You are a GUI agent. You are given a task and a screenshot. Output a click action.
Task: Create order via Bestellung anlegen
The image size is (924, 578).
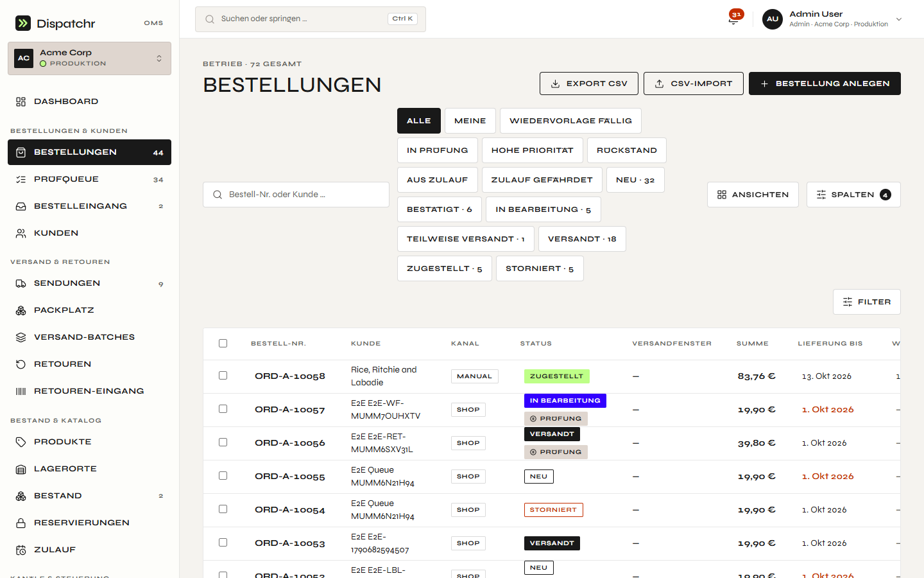(825, 83)
